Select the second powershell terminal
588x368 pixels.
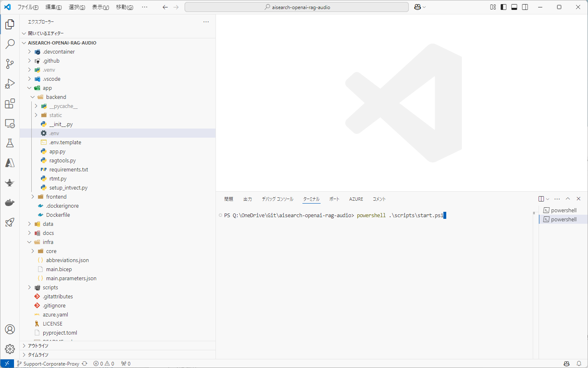click(563, 219)
